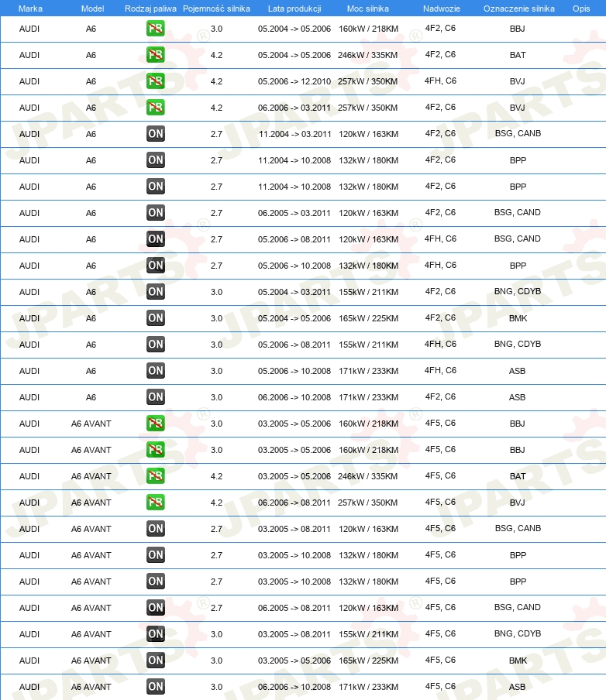Select the date range 05.2004 -> 03.2011
This screenshot has width=606, height=700.
pyautogui.click(x=294, y=292)
